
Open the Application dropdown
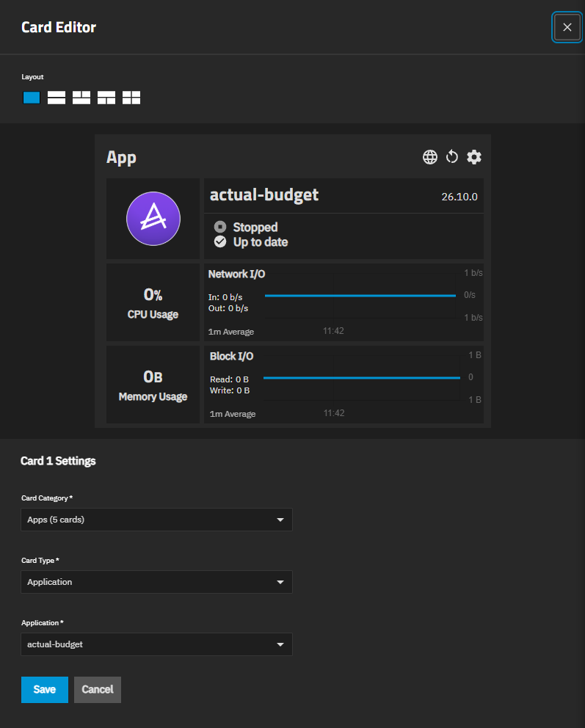(156, 644)
